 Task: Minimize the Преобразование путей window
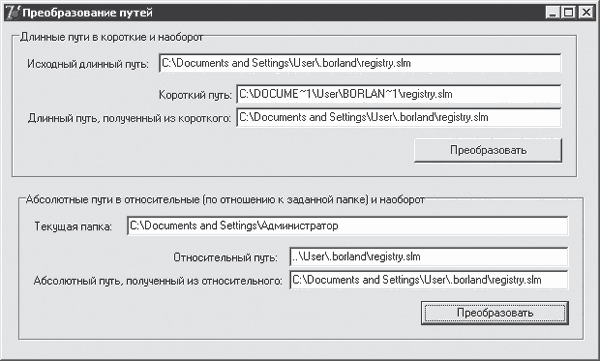coord(552,13)
